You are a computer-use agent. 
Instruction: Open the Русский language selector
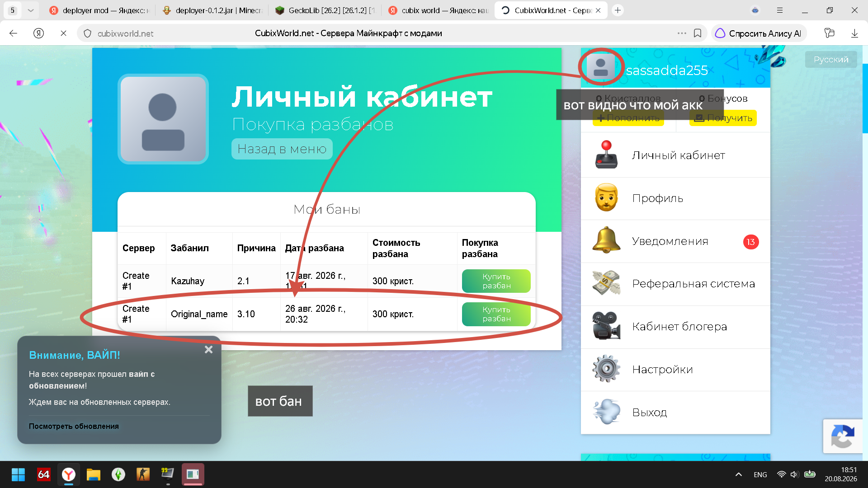[831, 59]
